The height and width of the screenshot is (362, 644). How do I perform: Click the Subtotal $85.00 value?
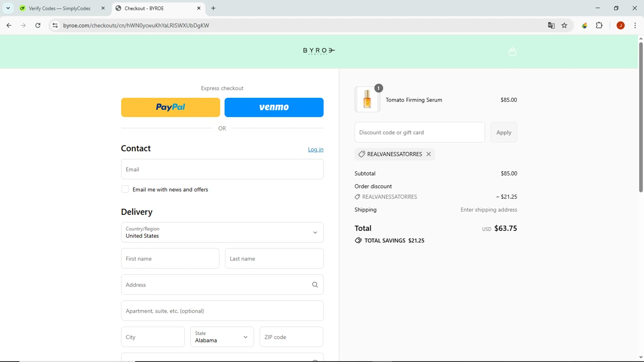pyautogui.click(x=509, y=173)
